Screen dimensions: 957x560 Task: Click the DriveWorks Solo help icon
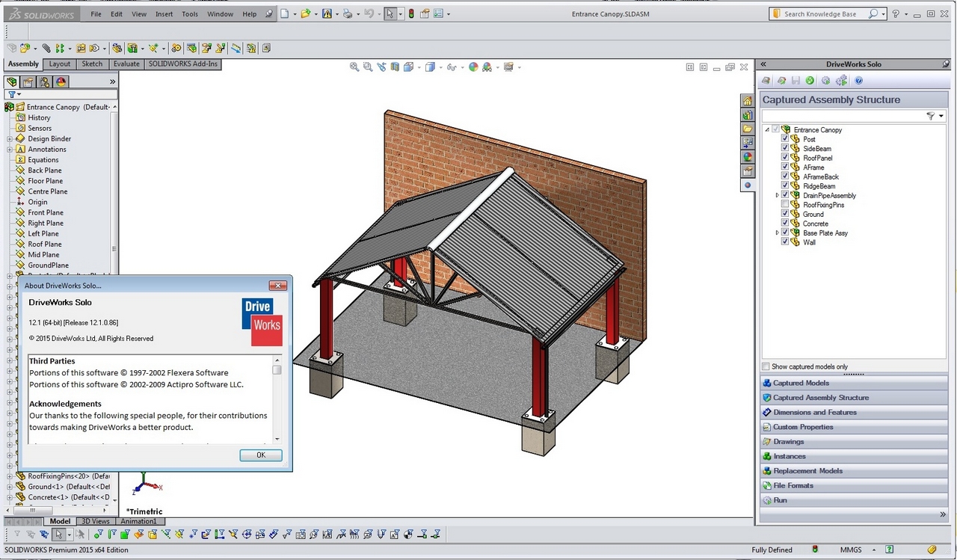click(x=859, y=80)
